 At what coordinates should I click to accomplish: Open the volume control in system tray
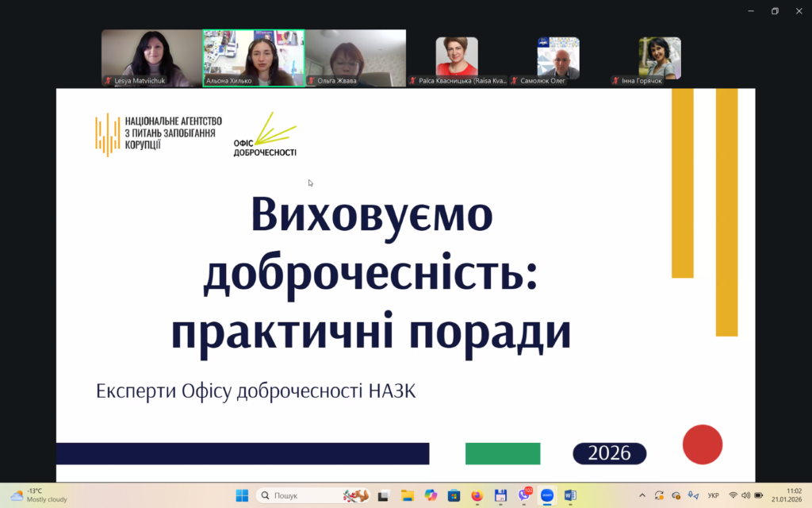pyautogui.click(x=746, y=495)
